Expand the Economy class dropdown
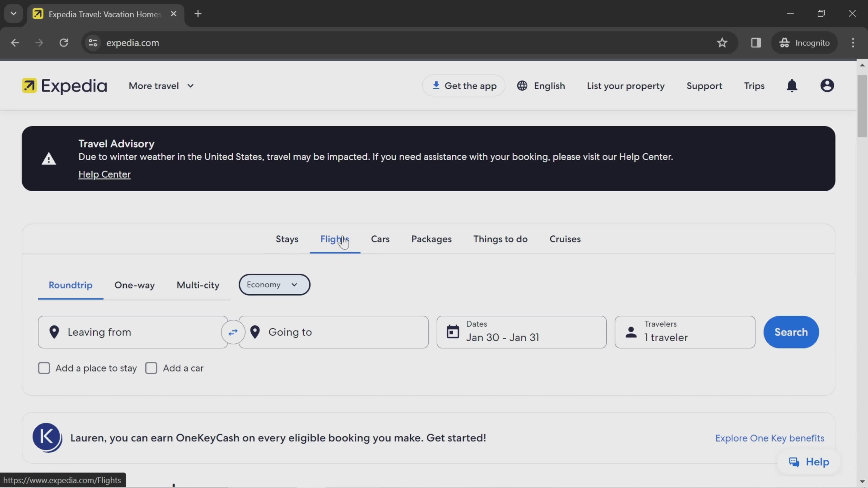This screenshot has height=488, width=868. tap(274, 284)
